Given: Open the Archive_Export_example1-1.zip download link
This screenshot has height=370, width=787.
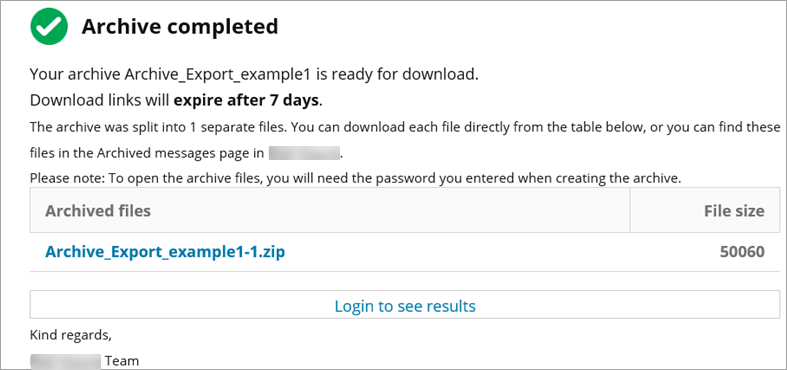Looking at the screenshot, I should click(x=165, y=252).
